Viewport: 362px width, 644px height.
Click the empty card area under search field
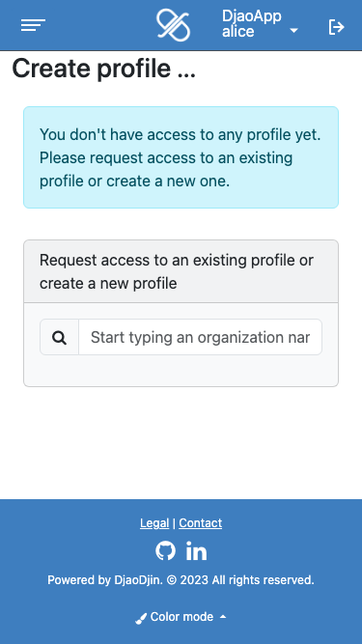[181, 371]
